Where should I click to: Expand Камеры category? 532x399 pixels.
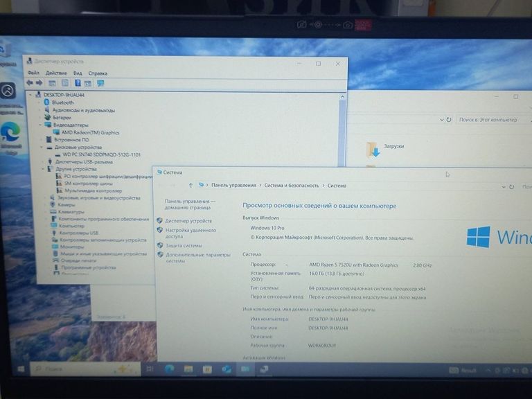pyautogui.click(x=46, y=204)
